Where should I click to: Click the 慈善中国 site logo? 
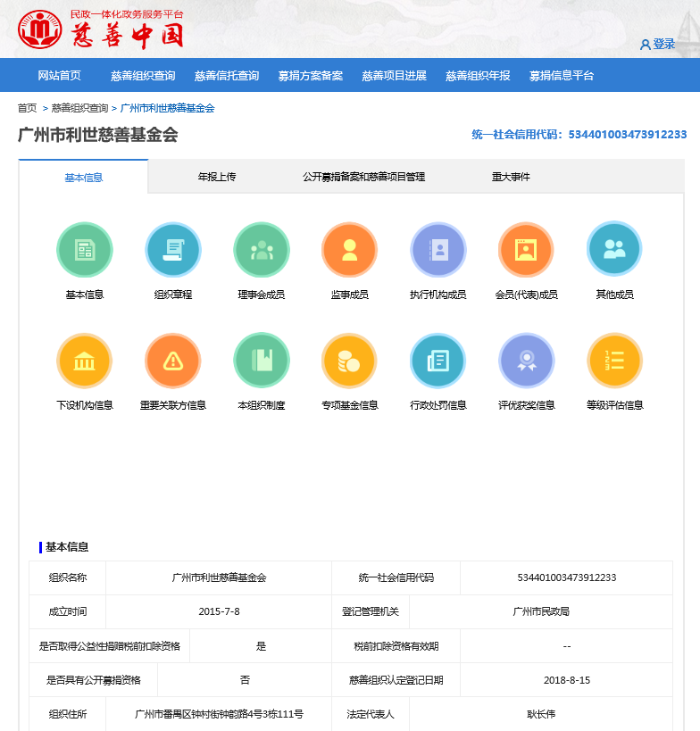pyautogui.click(x=101, y=31)
